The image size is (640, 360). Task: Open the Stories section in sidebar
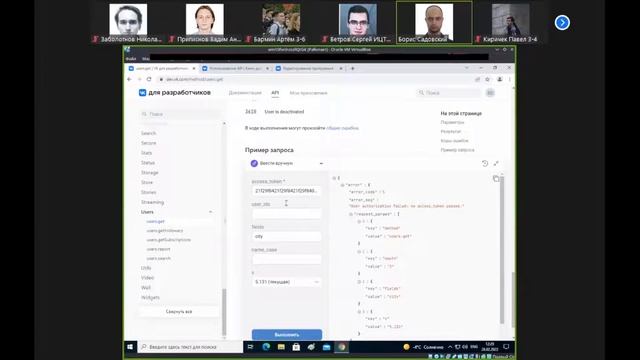pos(149,192)
